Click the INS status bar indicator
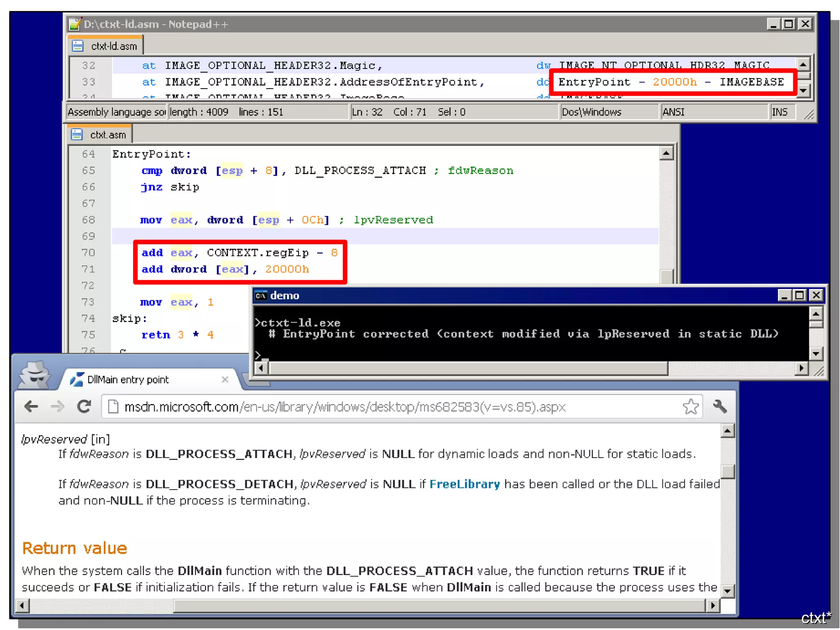 point(779,112)
